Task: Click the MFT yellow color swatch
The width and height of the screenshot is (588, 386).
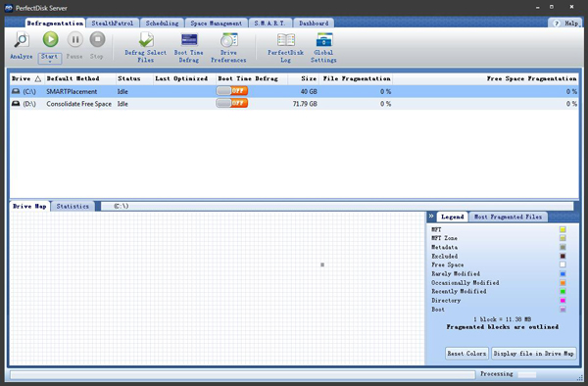Action: tap(563, 229)
